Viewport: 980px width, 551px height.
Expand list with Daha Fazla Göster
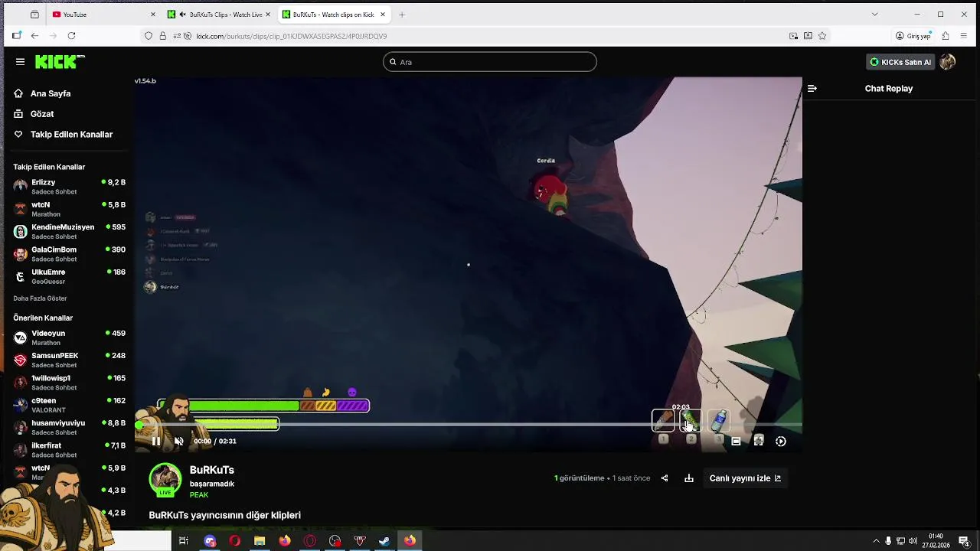(x=40, y=298)
